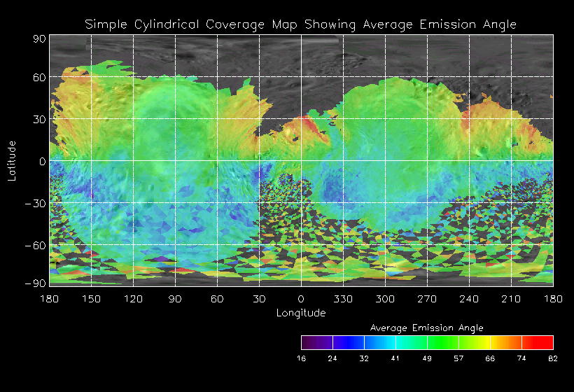Click the legend value '41'
The width and height of the screenshot is (574, 392).
pos(395,358)
